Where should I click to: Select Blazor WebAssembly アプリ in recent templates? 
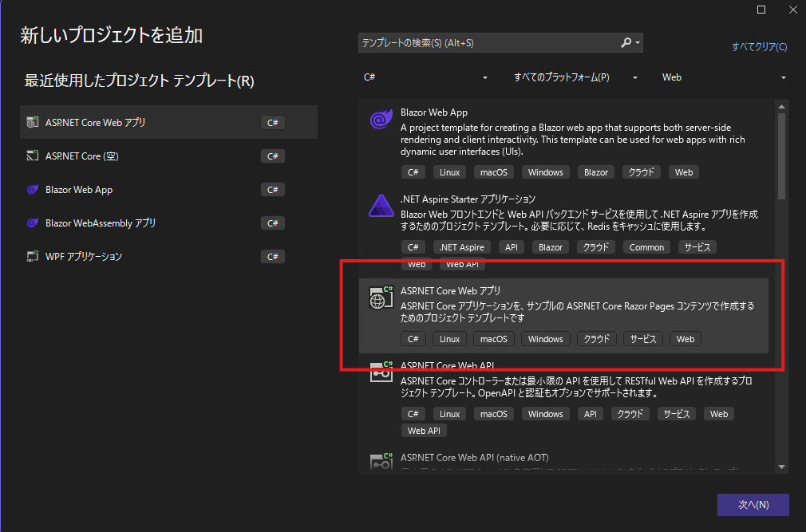pos(168,223)
